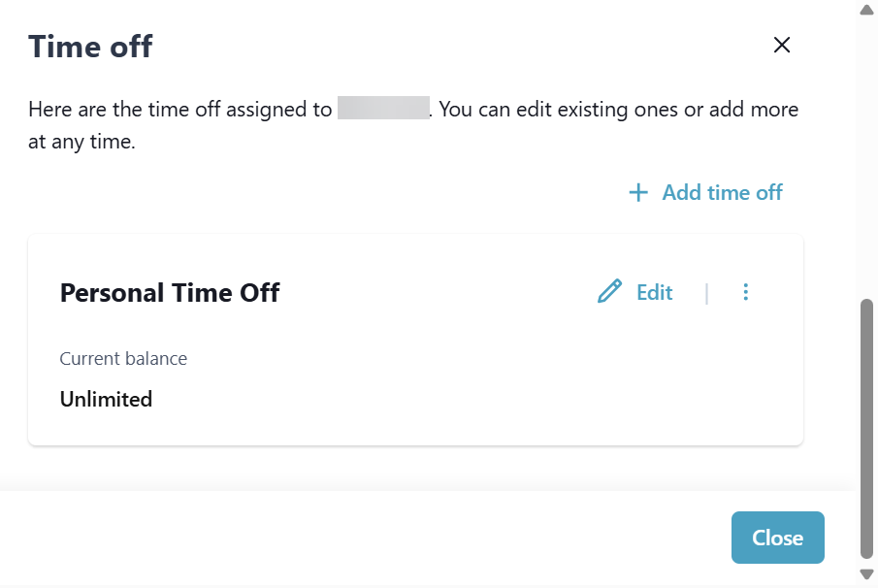
Task: Click the Current balance label
Action: pyautogui.click(x=123, y=358)
